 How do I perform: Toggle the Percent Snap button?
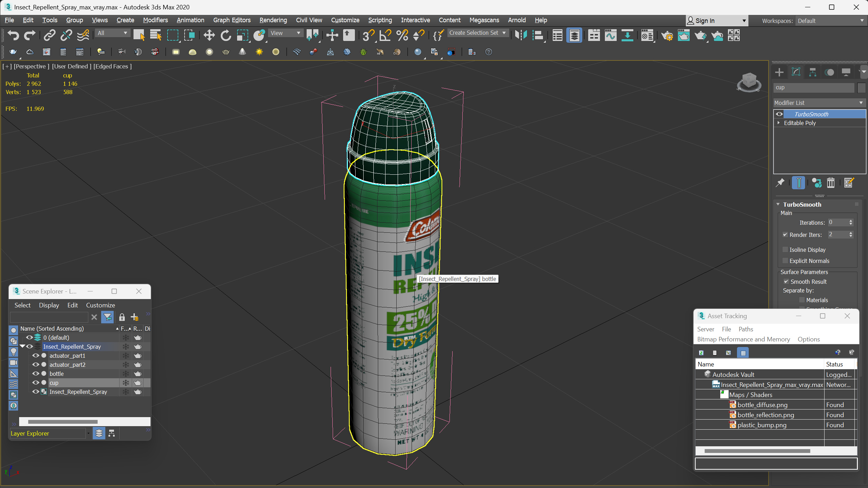tap(402, 35)
